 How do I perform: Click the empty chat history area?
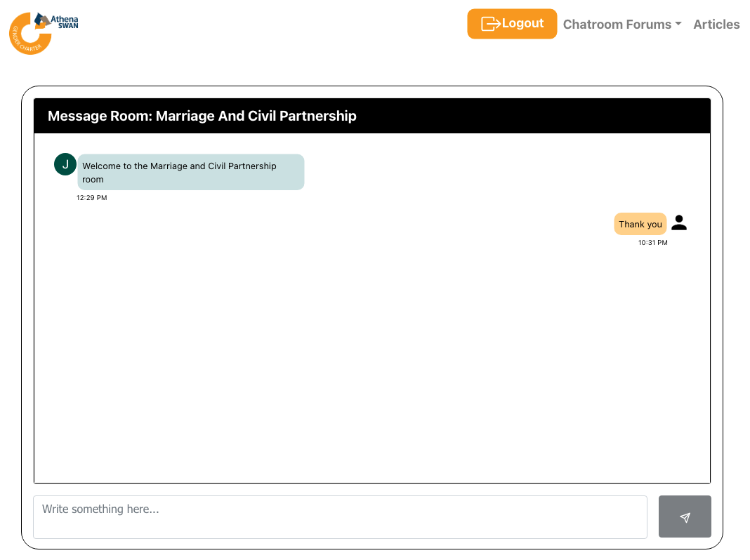[x=372, y=365]
